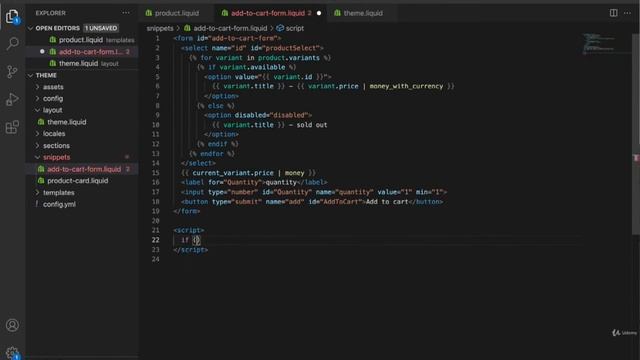Open the Run and Debug view
The height and width of the screenshot is (360, 640).
coord(12,99)
